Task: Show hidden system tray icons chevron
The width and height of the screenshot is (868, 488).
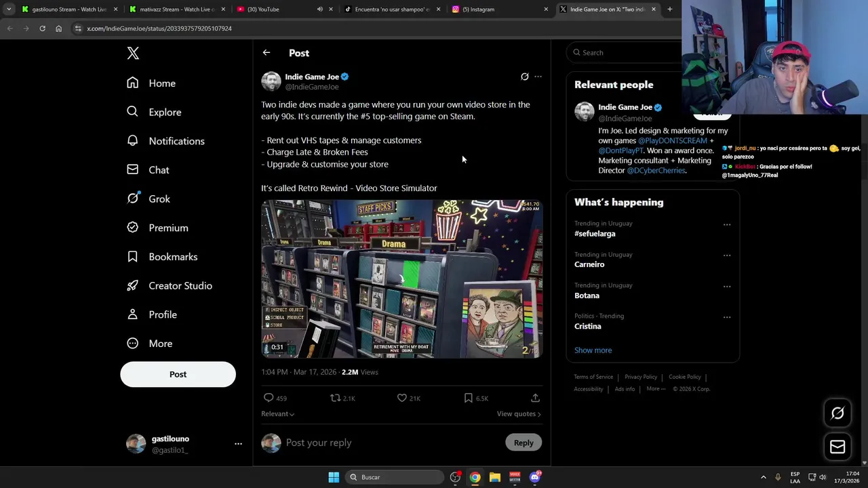Action: [763, 477]
